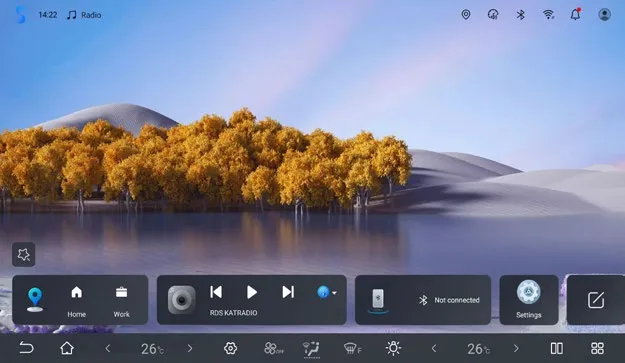Open split-screen view icon
This screenshot has width=625, height=363.
[556, 348]
